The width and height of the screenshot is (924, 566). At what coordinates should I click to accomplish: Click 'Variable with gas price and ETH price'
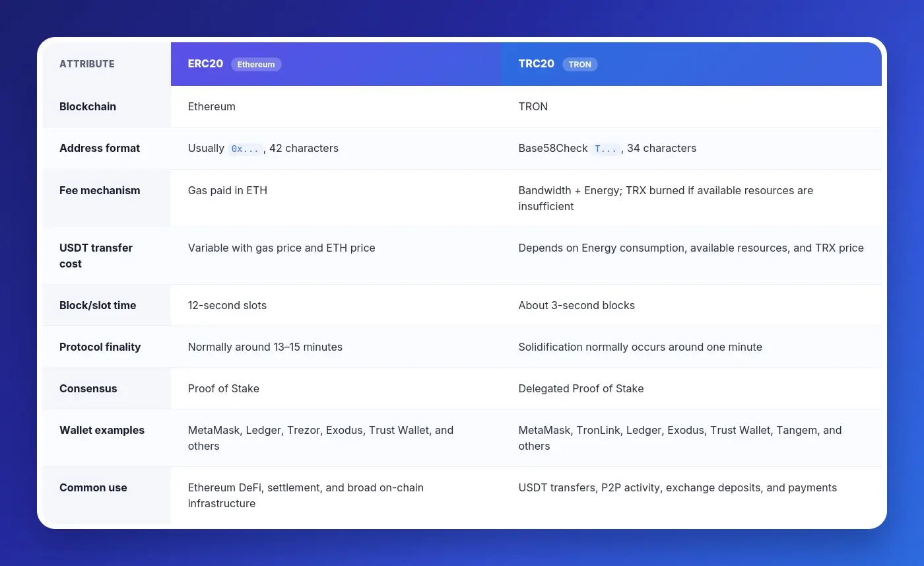pyautogui.click(x=282, y=248)
